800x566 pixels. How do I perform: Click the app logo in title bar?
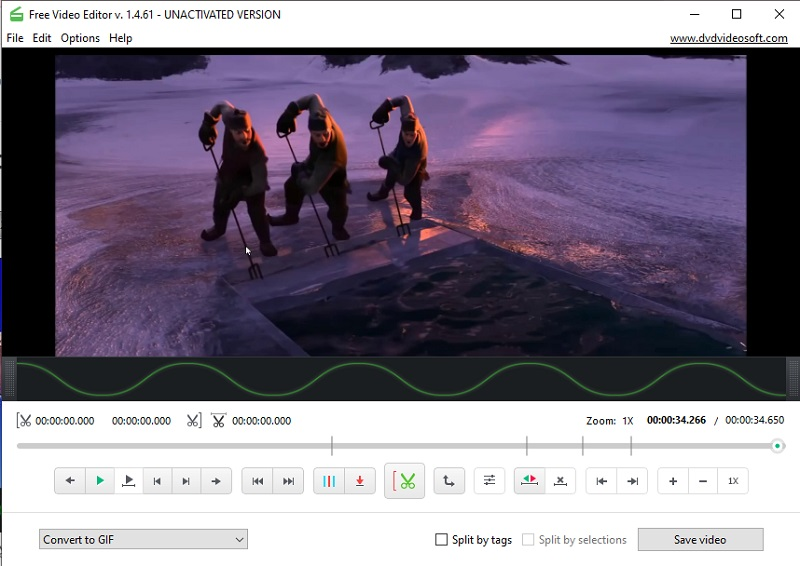tap(16, 14)
